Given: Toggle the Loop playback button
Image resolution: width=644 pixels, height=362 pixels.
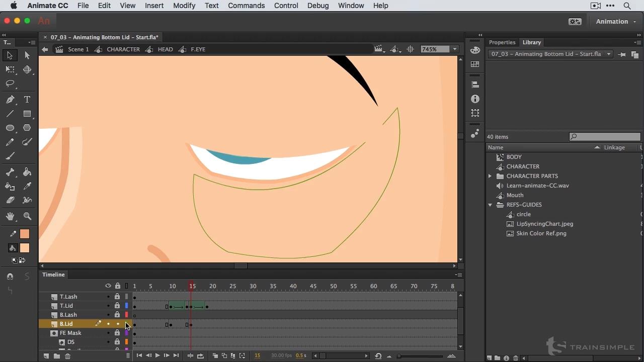Looking at the screenshot, I should [200, 355].
